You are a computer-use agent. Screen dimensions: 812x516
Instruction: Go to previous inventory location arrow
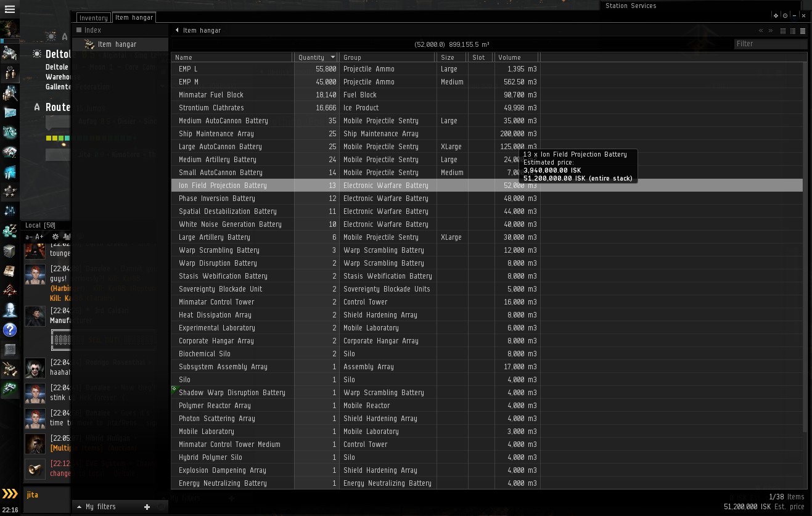pyautogui.click(x=761, y=31)
